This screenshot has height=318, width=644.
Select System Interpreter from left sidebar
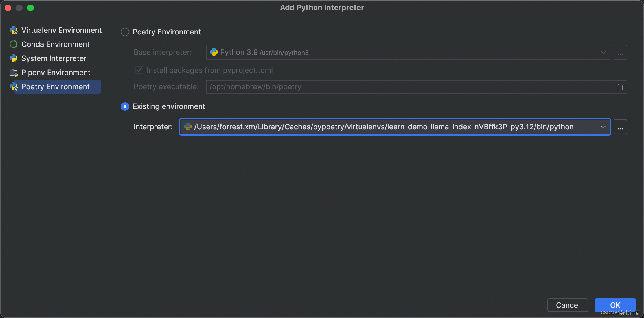[53, 58]
